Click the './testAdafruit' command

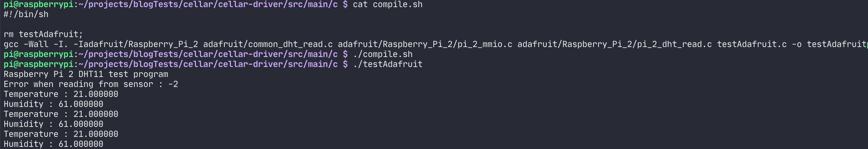[388, 65]
